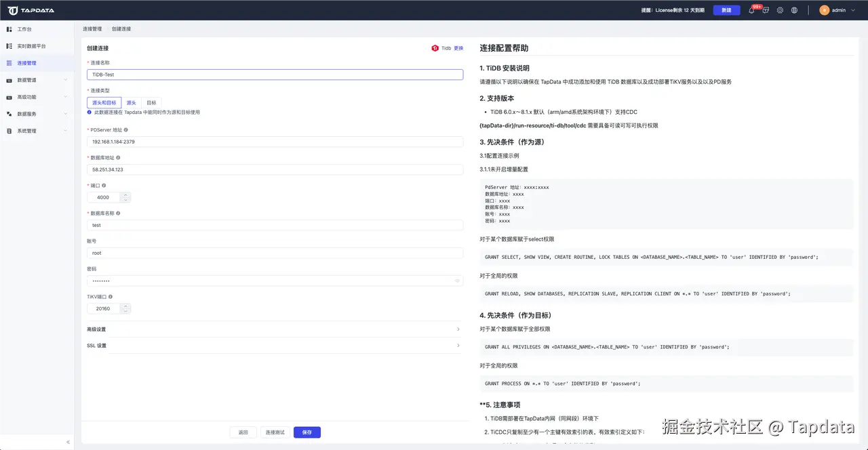Click the 连接管理 sidebar icon
This screenshot has height=450, width=868.
point(9,63)
